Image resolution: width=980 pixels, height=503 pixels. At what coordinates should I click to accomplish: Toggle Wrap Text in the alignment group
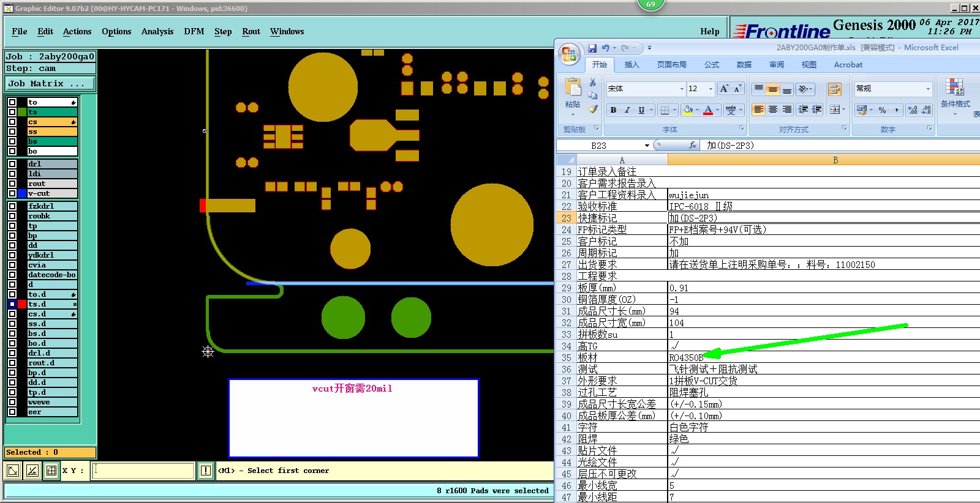click(834, 89)
